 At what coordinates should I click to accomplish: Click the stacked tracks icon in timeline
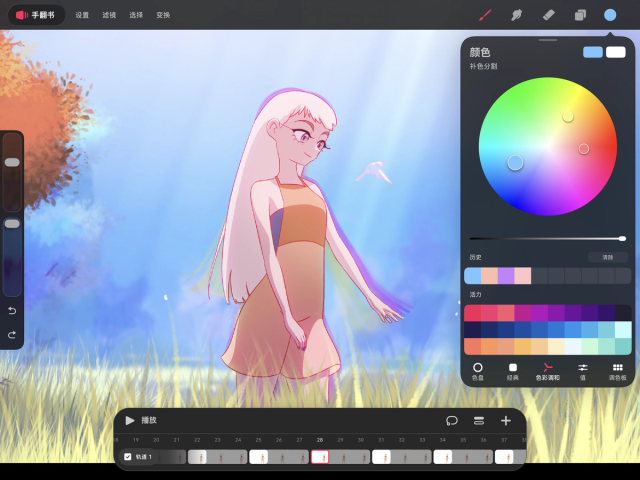coord(479,421)
